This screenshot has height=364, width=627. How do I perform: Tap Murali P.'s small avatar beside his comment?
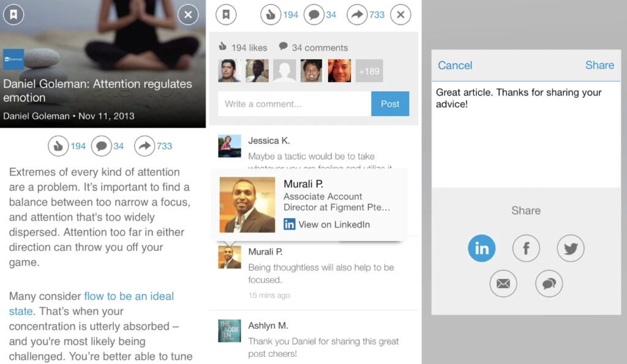coord(230,257)
